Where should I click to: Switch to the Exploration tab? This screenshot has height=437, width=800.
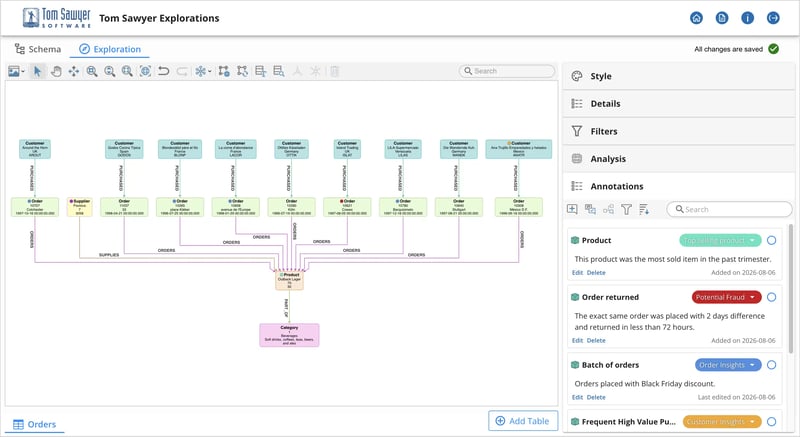110,49
